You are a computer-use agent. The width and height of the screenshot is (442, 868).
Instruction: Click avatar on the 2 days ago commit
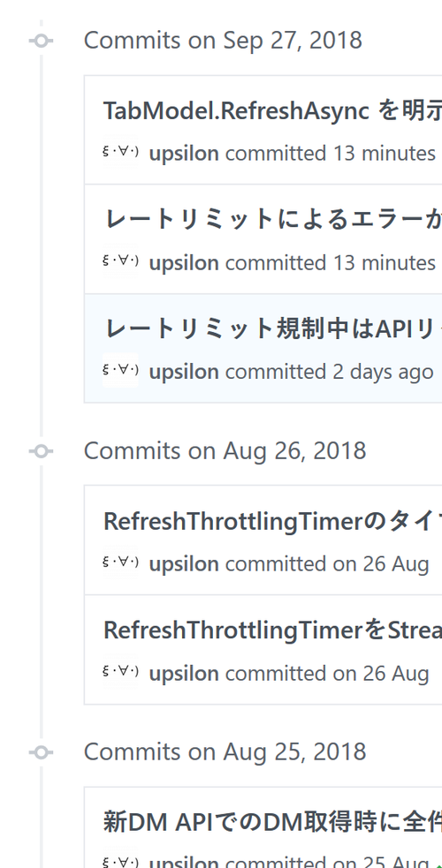(x=120, y=370)
